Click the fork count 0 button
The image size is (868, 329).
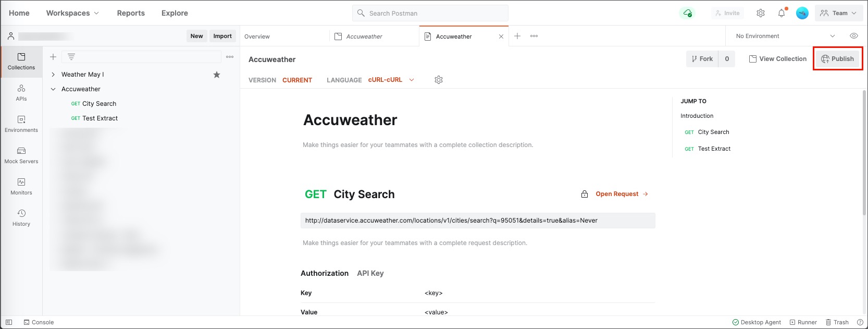[x=727, y=59]
